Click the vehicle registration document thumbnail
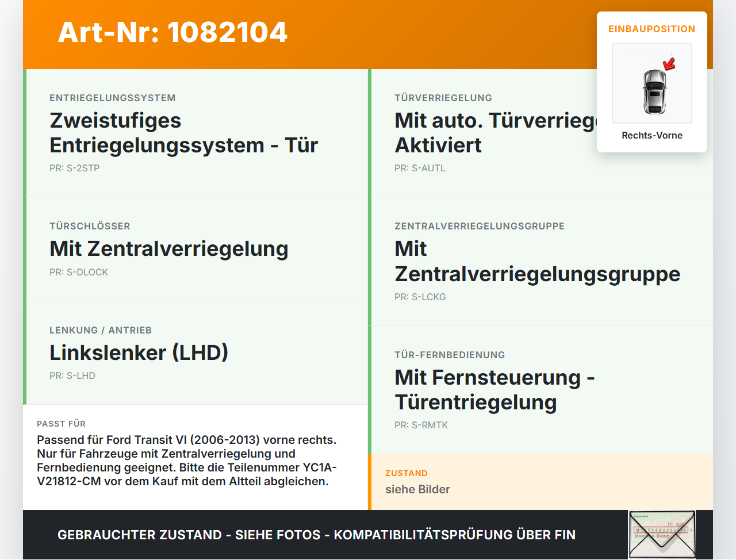Screen dimensions: 736x560 [662, 535]
